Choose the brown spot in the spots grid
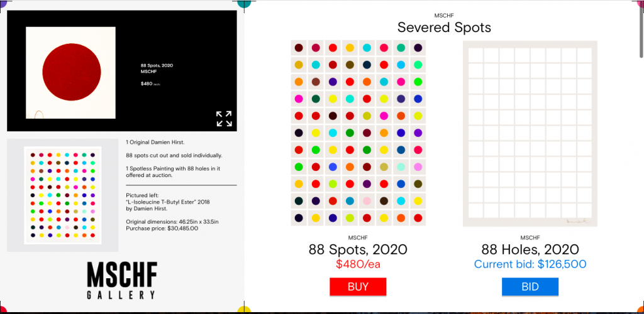Screen dimensions: 644x314 click(x=316, y=82)
